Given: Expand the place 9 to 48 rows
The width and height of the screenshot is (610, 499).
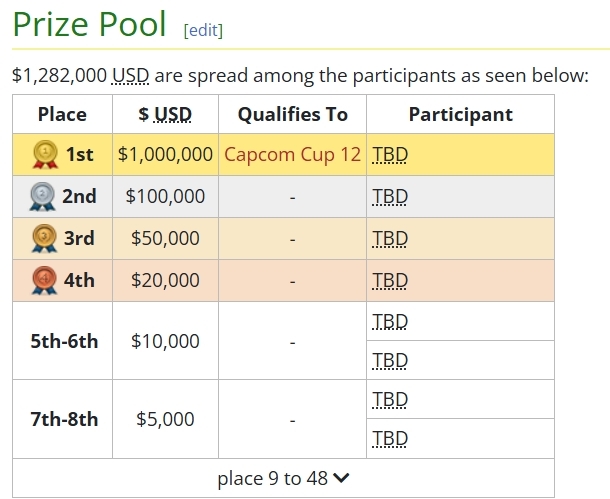Looking at the screenshot, I should pos(283,478).
